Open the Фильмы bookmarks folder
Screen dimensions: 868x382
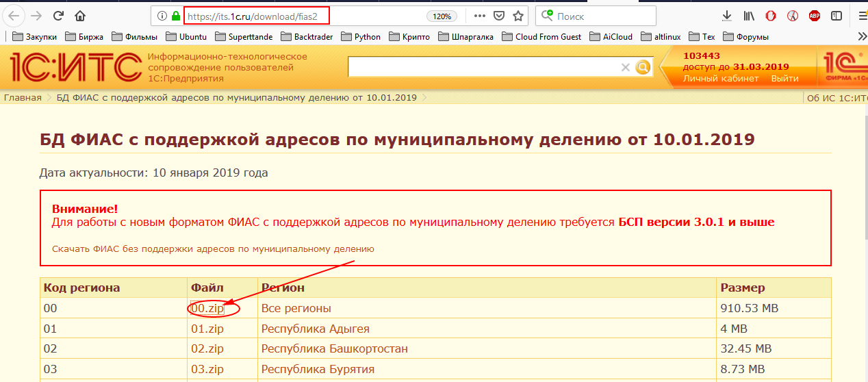[135, 37]
